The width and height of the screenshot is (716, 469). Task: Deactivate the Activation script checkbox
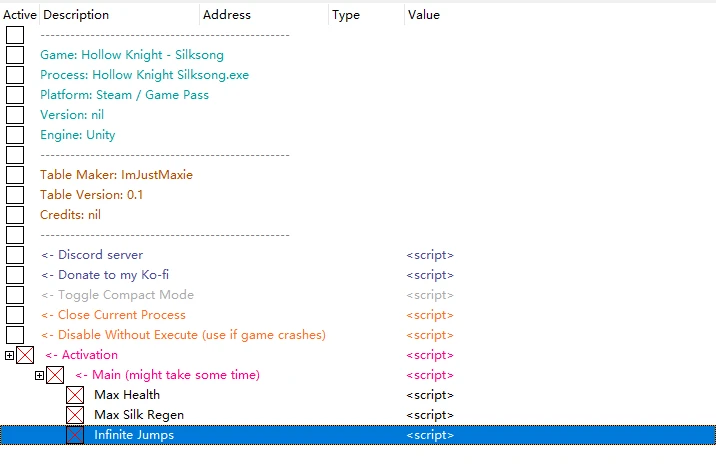click(x=25, y=355)
